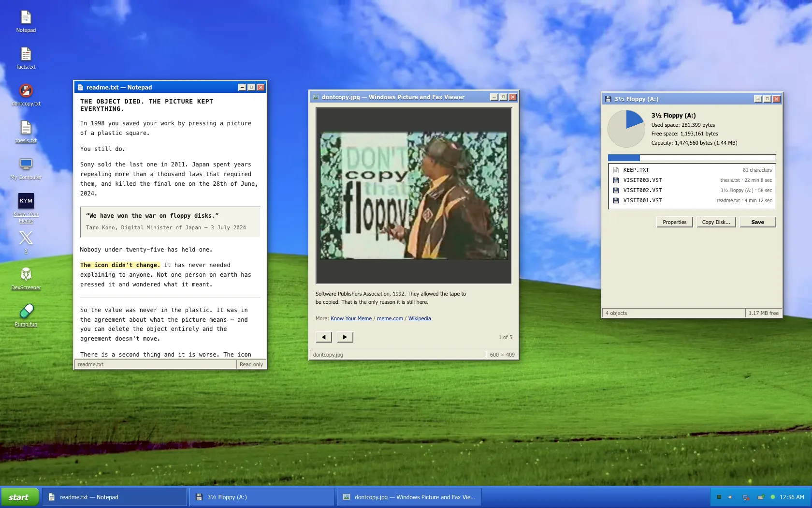This screenshot has width=812, height=508.
Task: Click the "Don't copy that floppy" picture
Action: 414,195
